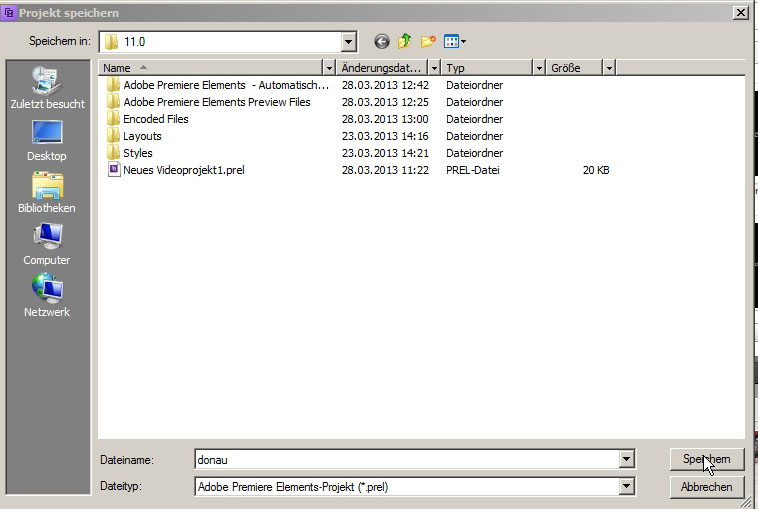Open the view menu icon
758x509 pixels.
(x=454, y=42)
